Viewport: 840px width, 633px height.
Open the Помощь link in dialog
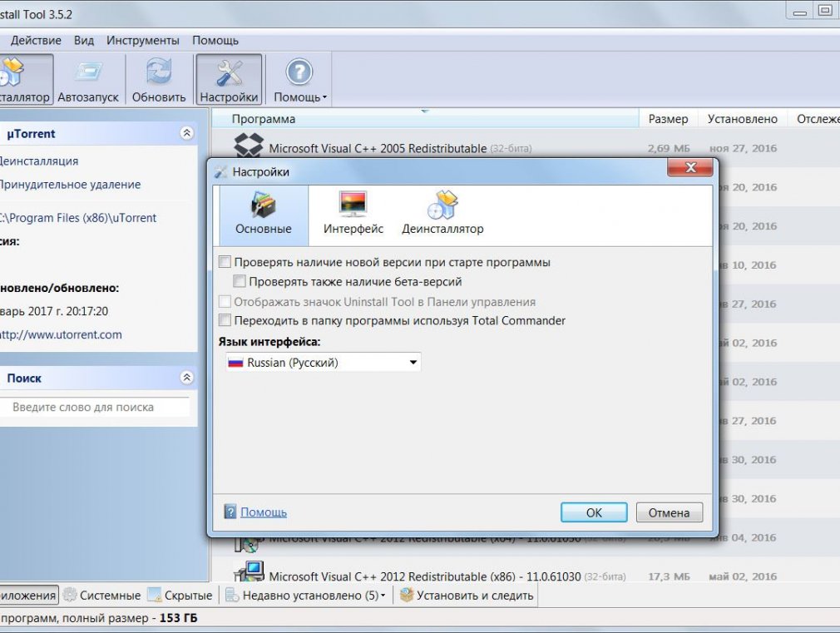point(264,512)
